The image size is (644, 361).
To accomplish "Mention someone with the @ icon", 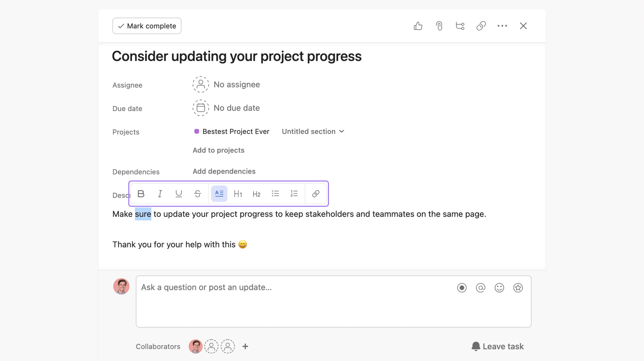I will (x=480, y=288).
